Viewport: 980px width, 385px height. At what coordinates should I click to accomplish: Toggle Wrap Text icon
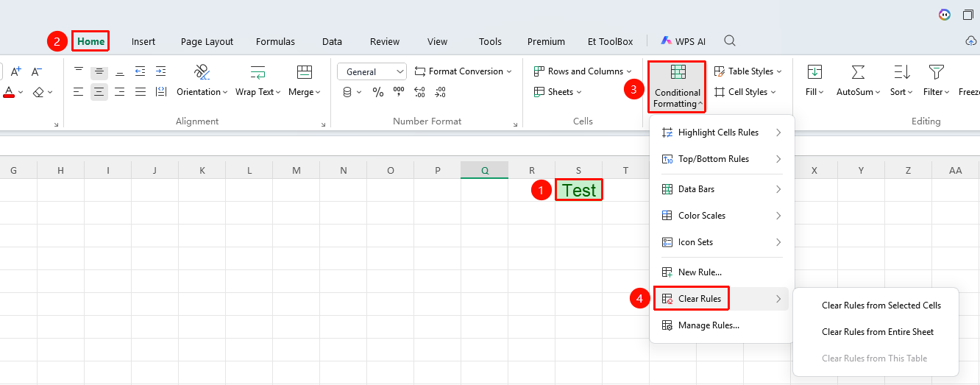(258, 71)
